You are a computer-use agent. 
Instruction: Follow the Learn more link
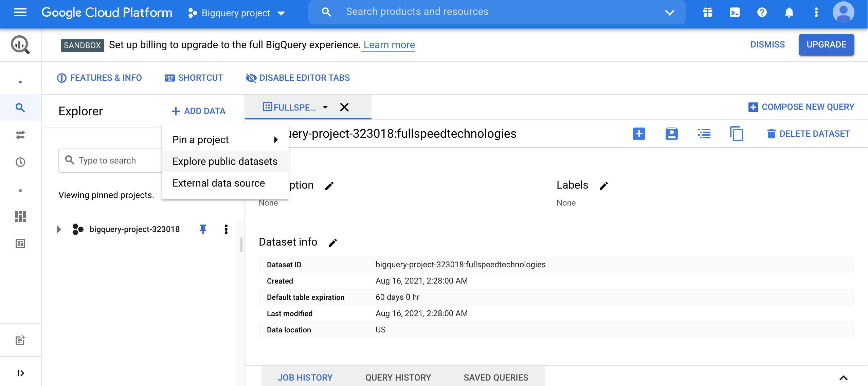[x=389, y=45]
